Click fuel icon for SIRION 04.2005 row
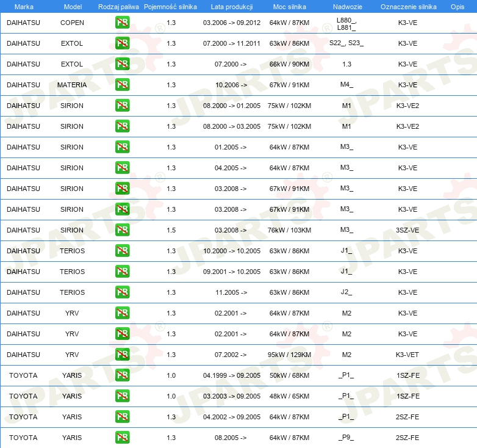Screen dimensions: 477x448 pyautogui.click(x=122, y=167)
